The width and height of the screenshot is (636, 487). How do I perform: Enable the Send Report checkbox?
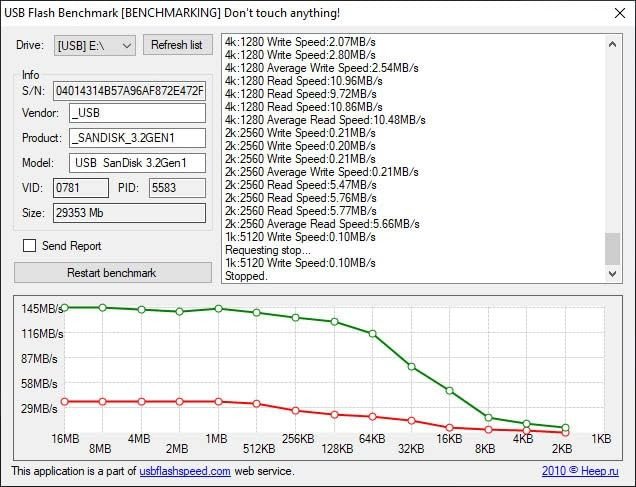tap(29, 246)
